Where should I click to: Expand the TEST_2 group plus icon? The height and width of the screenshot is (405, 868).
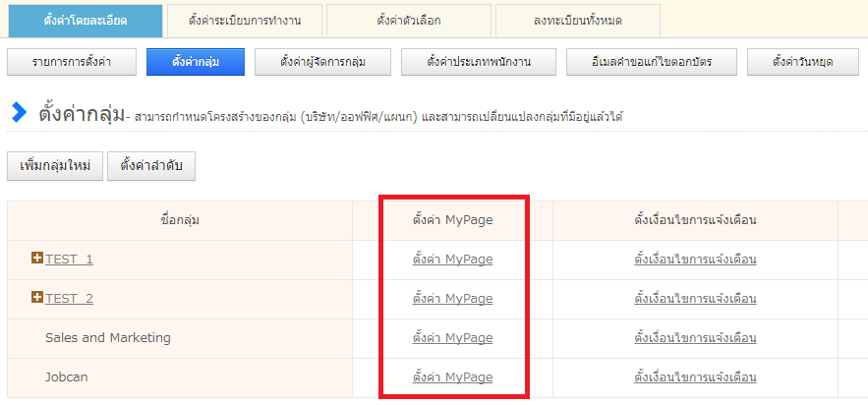pos(37,298)
